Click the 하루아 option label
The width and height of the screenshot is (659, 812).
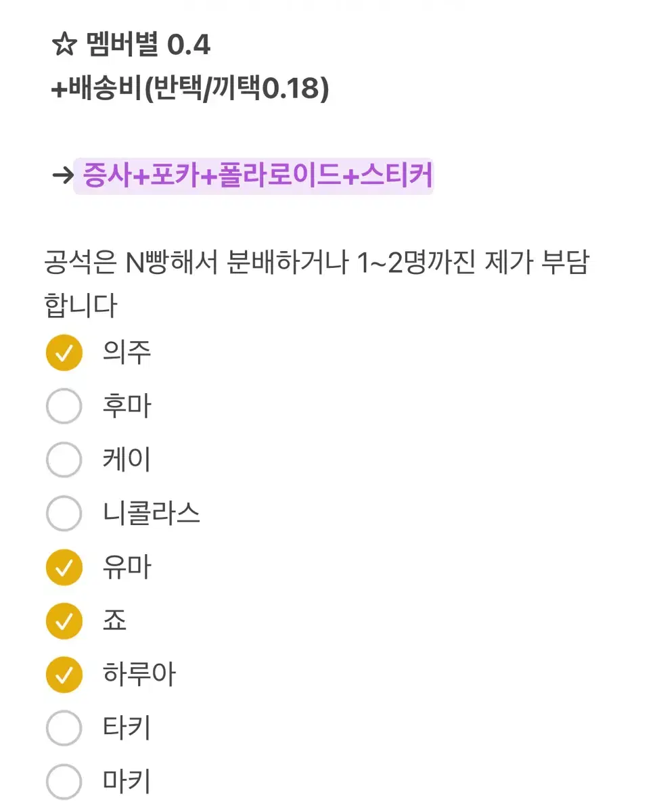(139, 675)
